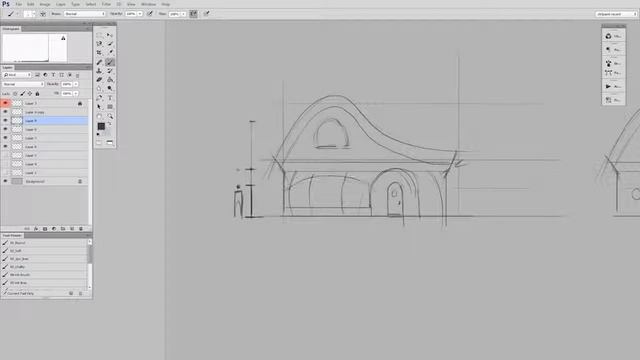Select the Crop tool

point(99,53)
